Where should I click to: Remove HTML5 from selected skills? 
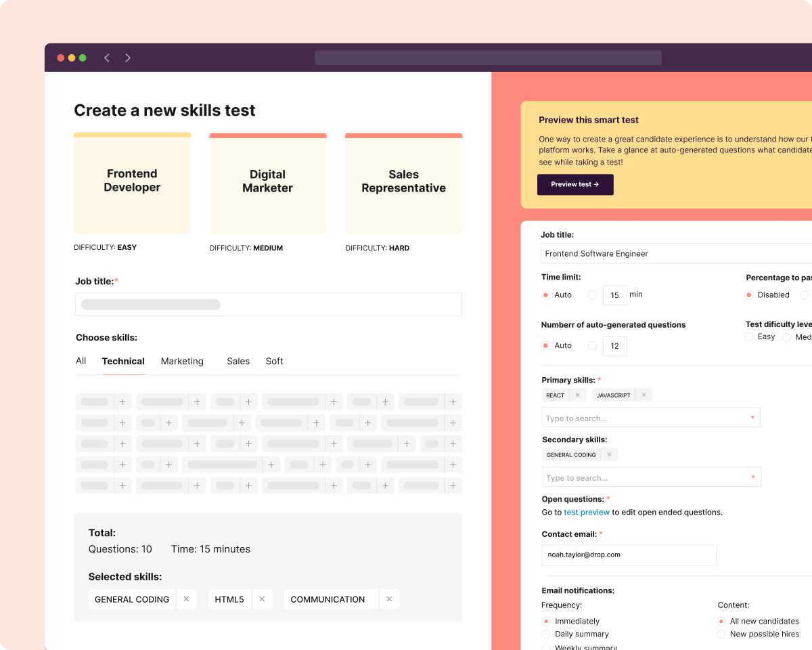coord(262,599)
